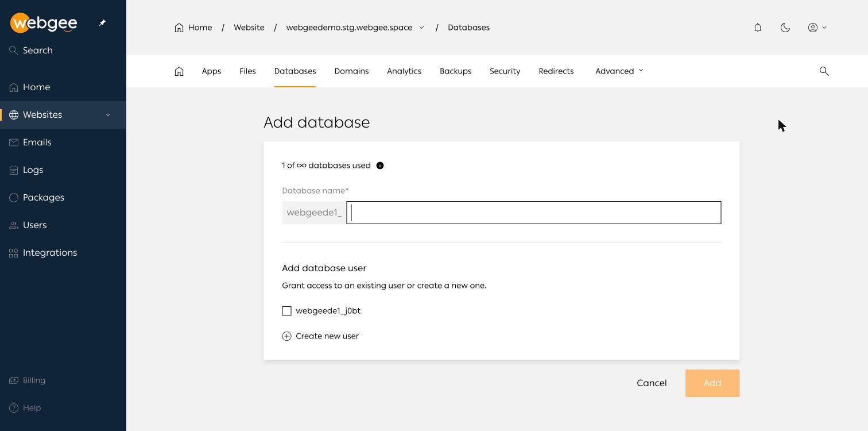Switch to the Domains tab
Screen dimensions: 868x431
pyautogui.click(x=351, y=71)
